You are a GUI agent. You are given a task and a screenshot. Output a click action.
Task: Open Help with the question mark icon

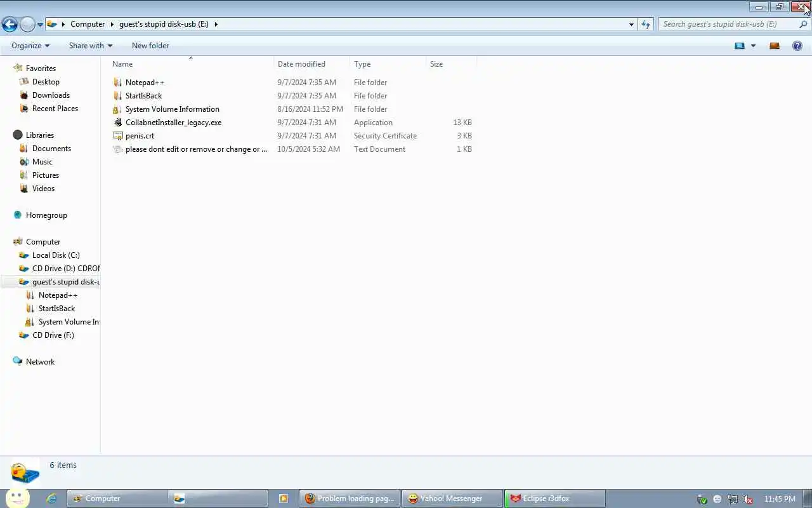tap(797, 46)
